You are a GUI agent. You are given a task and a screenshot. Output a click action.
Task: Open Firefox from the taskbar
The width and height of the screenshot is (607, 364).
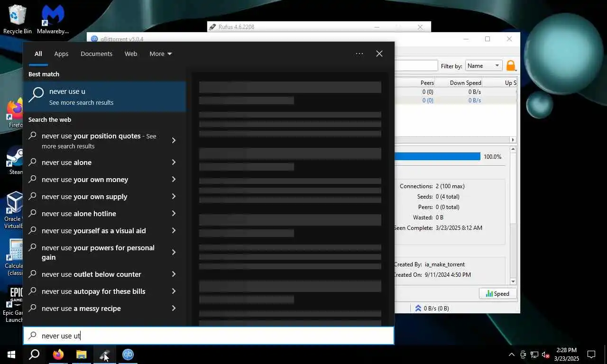point(58,354)
